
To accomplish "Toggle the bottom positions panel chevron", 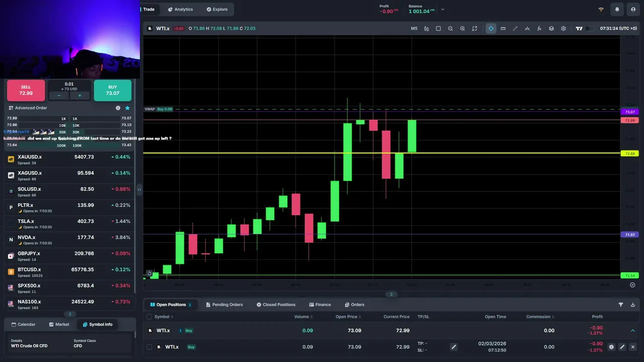I will point(391,294).
